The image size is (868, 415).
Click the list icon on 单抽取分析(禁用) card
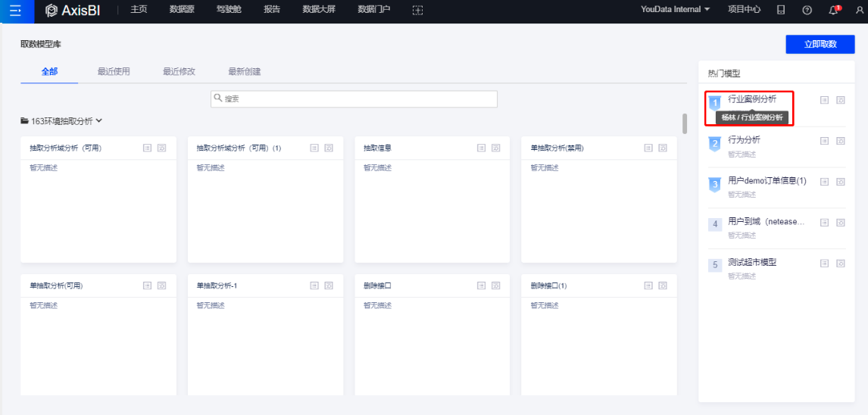[x=648, y=148]
